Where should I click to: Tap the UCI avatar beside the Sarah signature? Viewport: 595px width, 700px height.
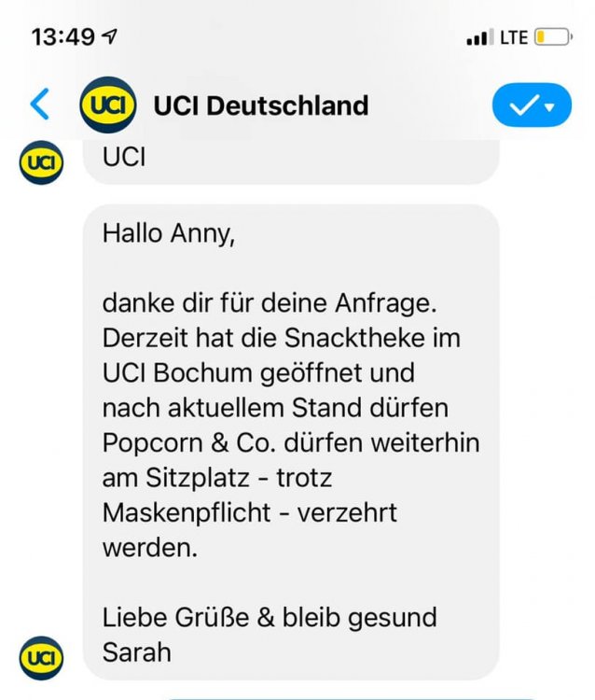tap(41, 657)
